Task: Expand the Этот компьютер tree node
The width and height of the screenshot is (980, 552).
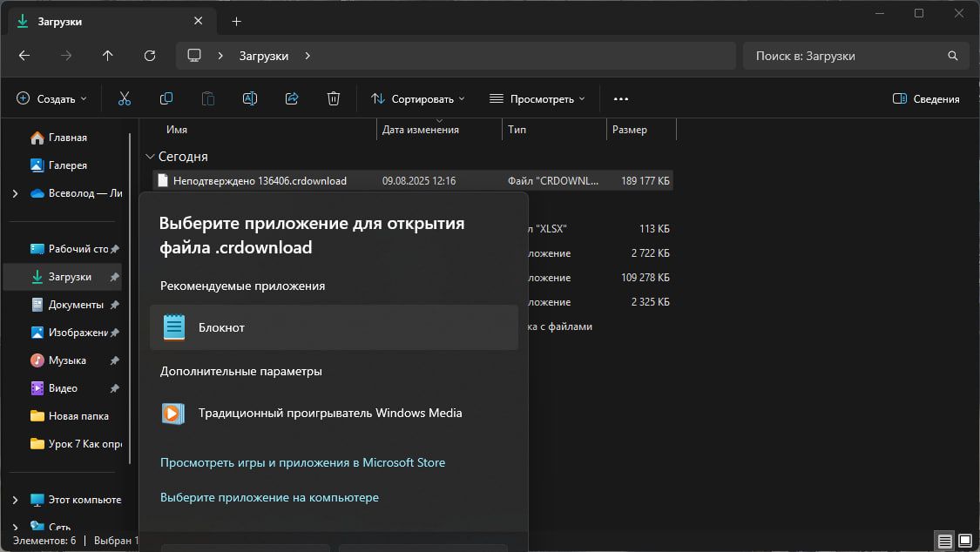Action: point(15,500)
